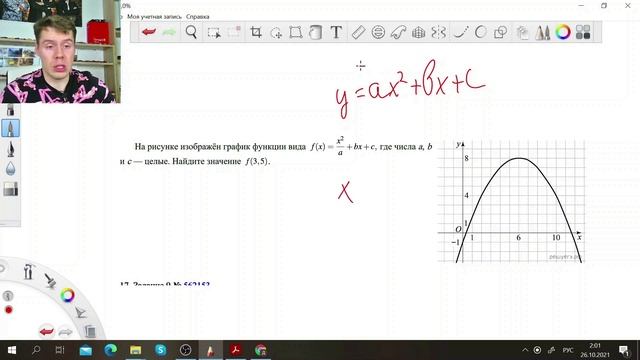Select the Text tool
Screen dimensions: 640x360
tap(336, 32)
